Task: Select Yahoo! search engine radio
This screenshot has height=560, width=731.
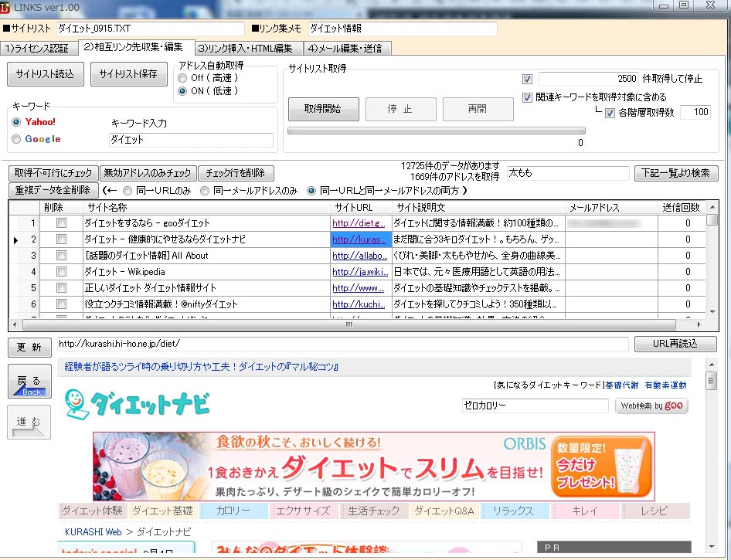Action: tap(16, 122)
